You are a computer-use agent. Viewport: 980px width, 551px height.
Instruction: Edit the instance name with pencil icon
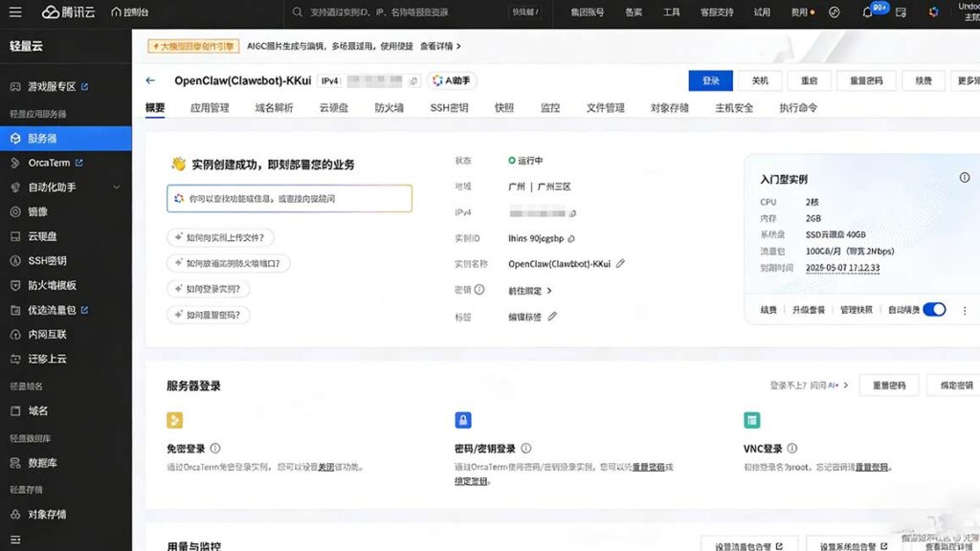[x=620, y=263]
